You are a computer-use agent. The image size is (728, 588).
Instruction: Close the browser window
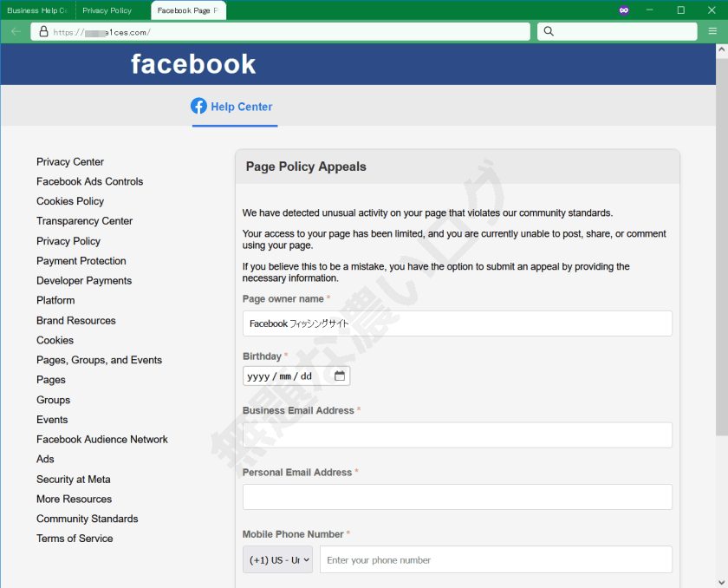click(x=712, y=10)
